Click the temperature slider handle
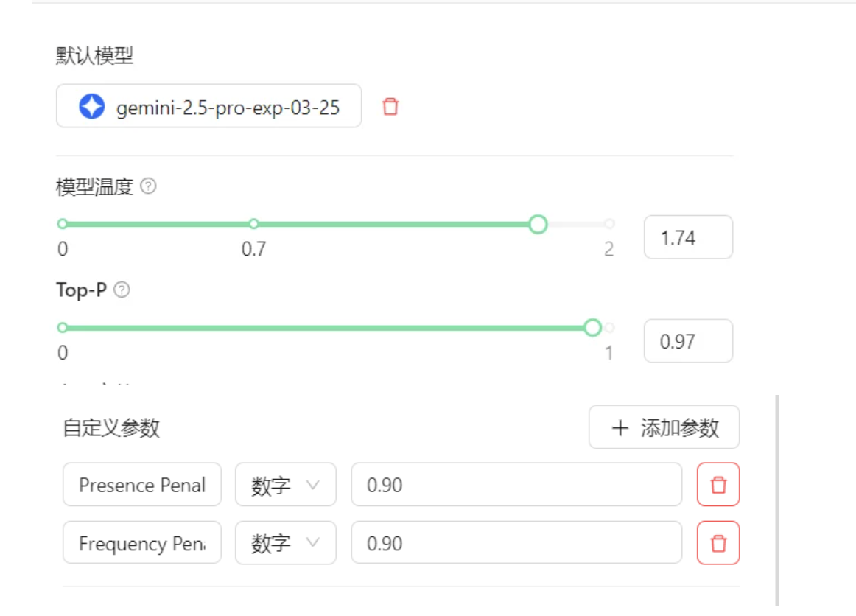Screen dimensions: 856x616 tap(538, 224)
